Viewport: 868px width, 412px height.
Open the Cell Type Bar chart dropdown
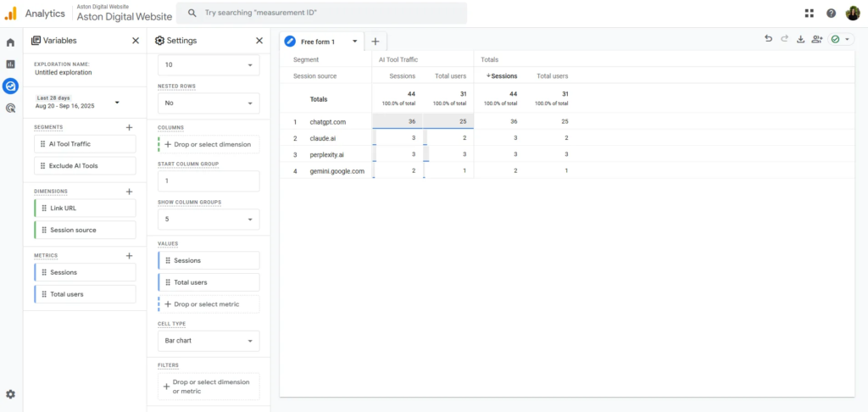[209, 341]
